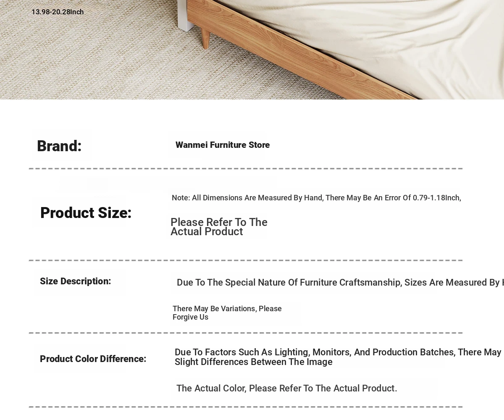Click the note about dimensions measured by hand
The height and width of the screenshot is (420, 504).
click(316, 198)
